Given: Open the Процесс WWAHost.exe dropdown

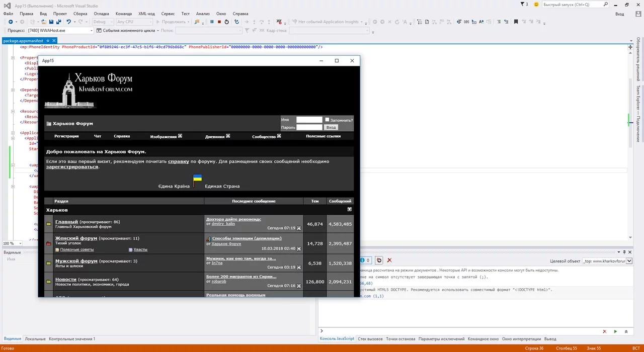Looking at the screenshot, I should point(91,31).
